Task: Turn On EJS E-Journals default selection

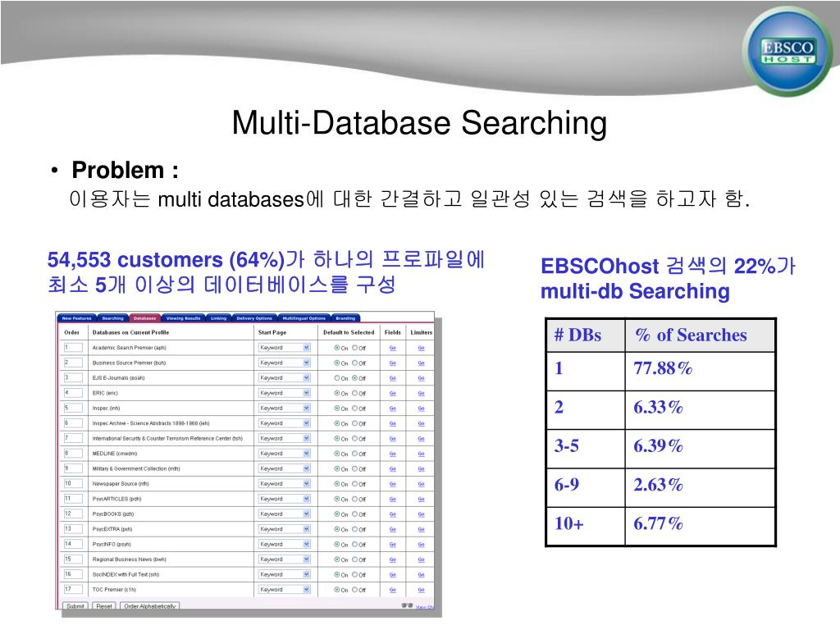Action: click(x=337, y=377)
